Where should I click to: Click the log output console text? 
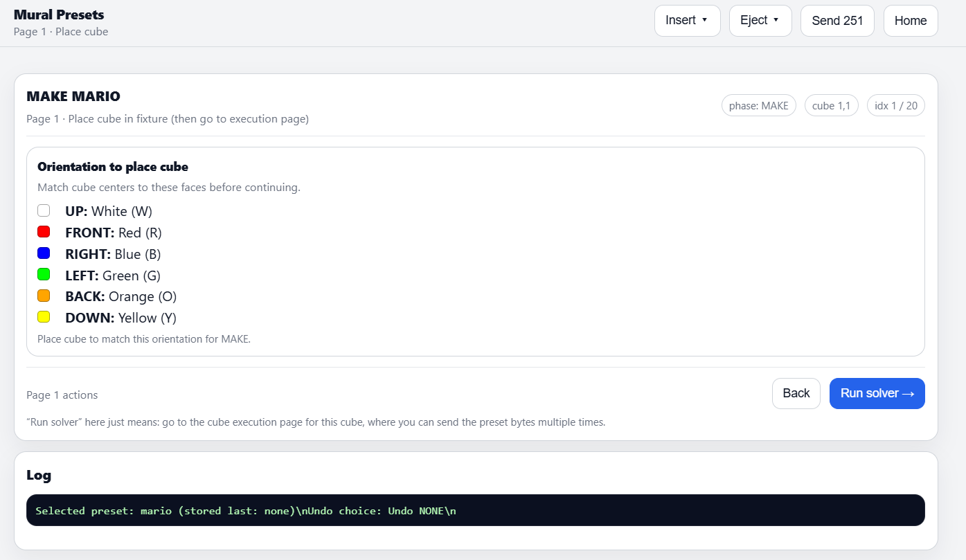[246, 511]
